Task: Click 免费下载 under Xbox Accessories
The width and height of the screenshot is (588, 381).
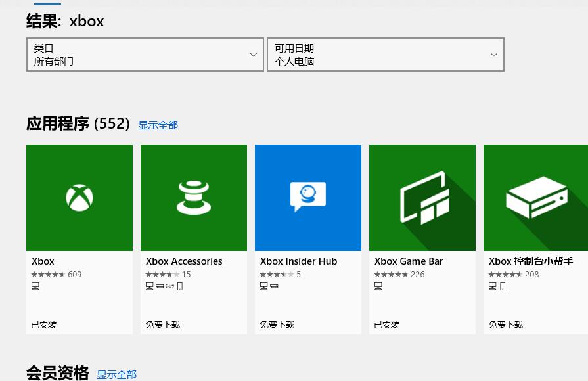Action: click(x=162, y=324)
